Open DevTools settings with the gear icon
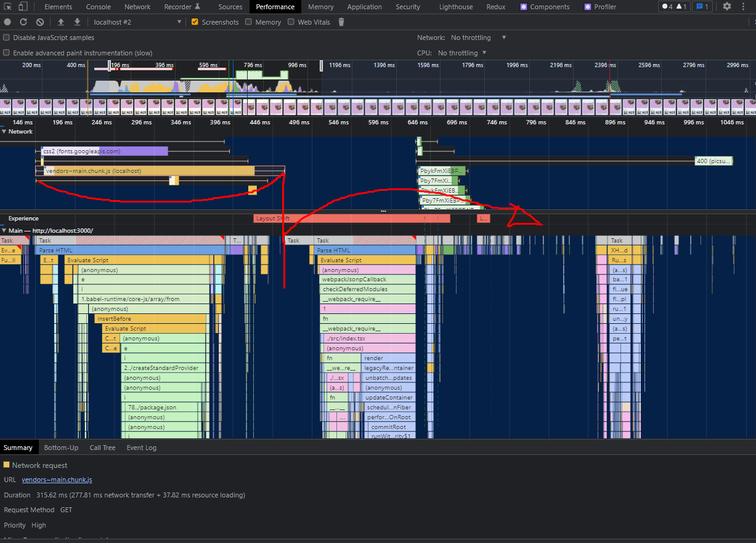Screen dimensions: 756x543 point(727,7)
